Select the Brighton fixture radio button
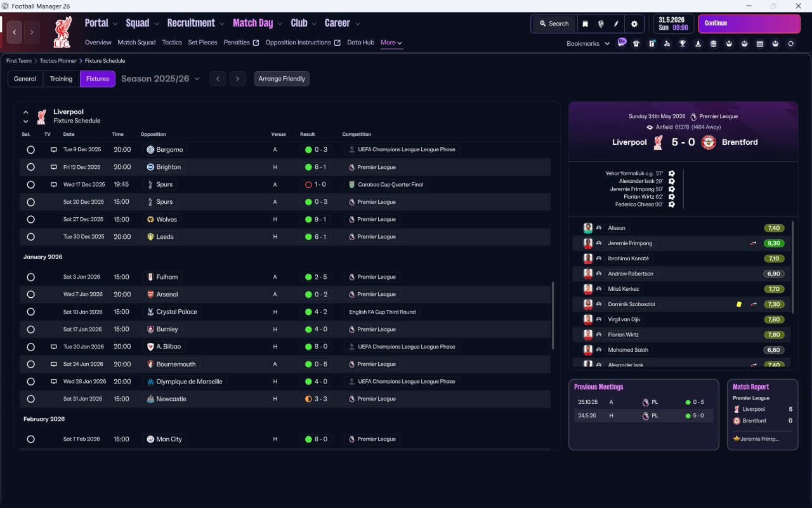Image resolution: width=812 pixels, height=508 pixels. pyautogui.click(x=30, y=167)
